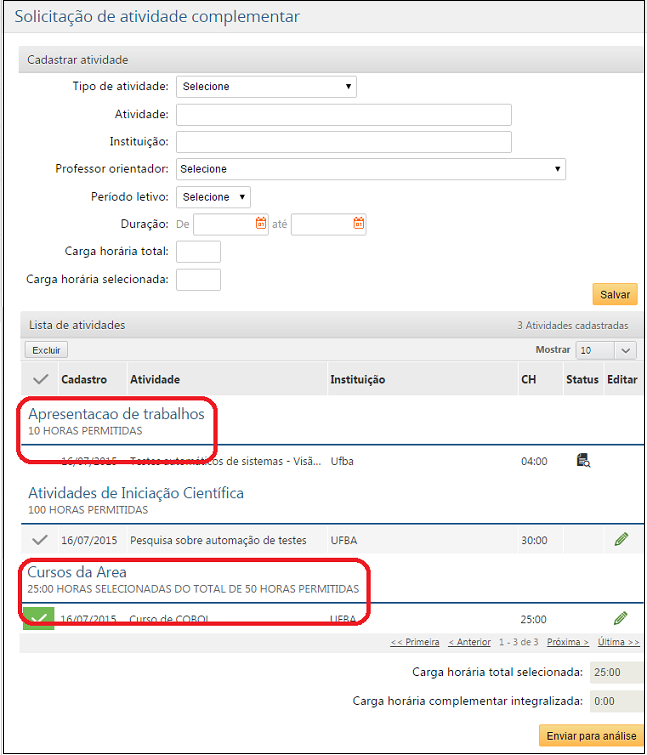Viewport: 647px width, 755px height.
Task: Sort by Cadastro column header
Action: pyautogui.click(x=84, y=379)
